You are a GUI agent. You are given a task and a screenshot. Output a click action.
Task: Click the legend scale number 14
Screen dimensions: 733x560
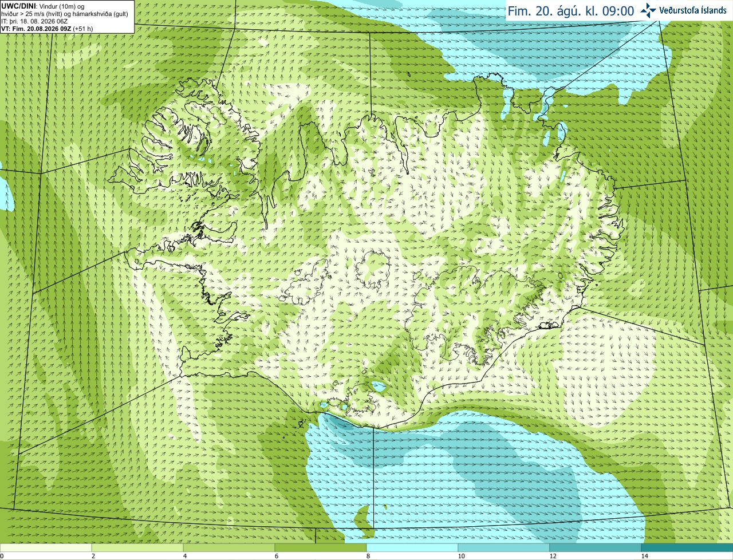tap(644, 556)
